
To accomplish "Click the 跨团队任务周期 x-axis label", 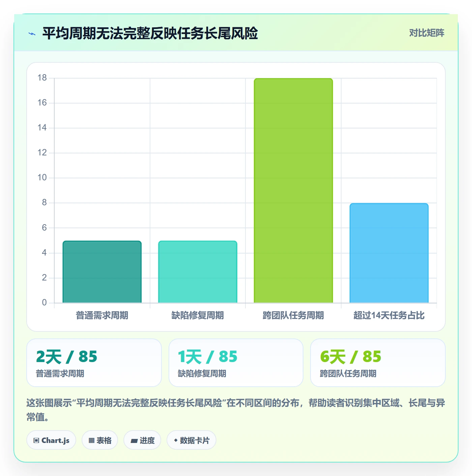I will 293,316.
